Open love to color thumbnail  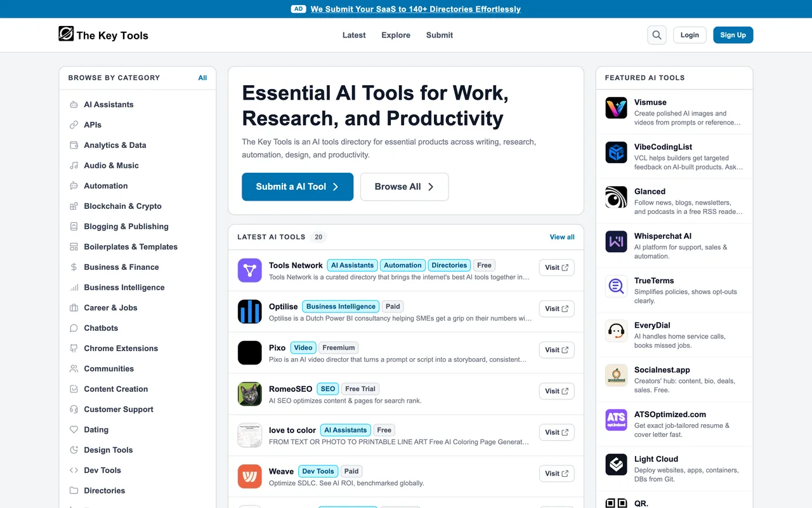[x=250, y=436]
